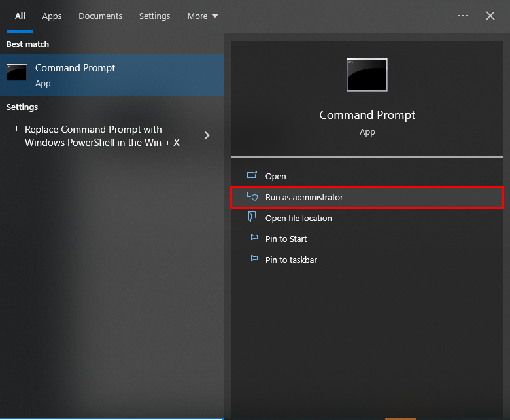Image resolution: width=510 pixels, height=420 pixels.
Task: Expand the PowerShell setting result using its chevron
Action: click(207, 135)
